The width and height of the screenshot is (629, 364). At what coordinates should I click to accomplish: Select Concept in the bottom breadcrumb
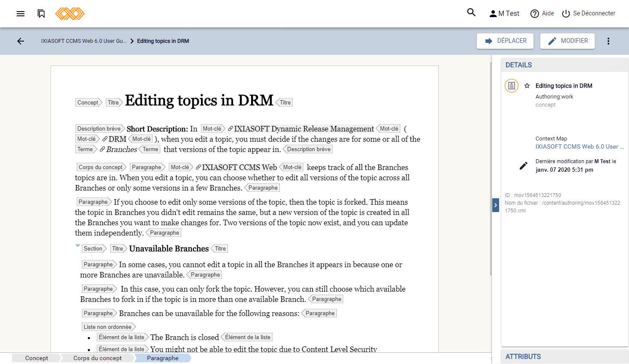point(36,358)
